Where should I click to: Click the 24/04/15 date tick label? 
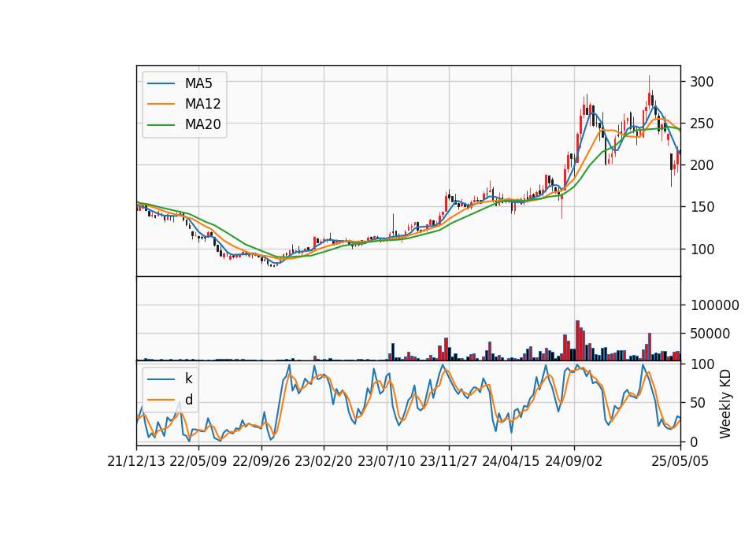[511, 461]
